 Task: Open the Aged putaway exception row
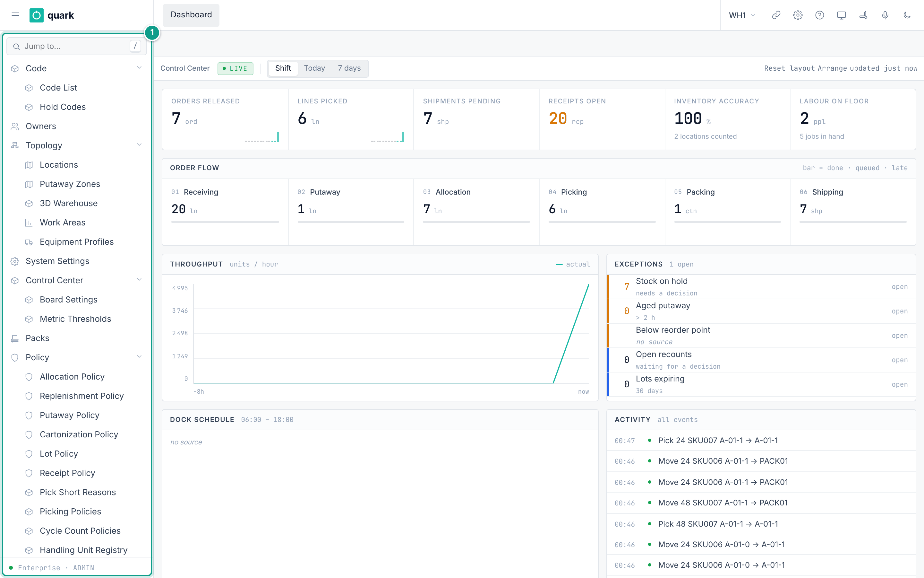pyautogui.click(x=761, y=311)
